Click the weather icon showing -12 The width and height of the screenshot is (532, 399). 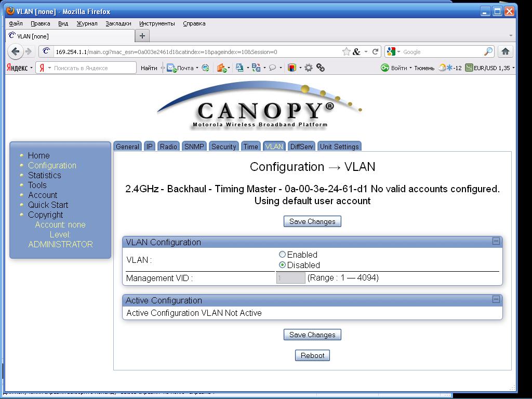[x=445, y=68]
